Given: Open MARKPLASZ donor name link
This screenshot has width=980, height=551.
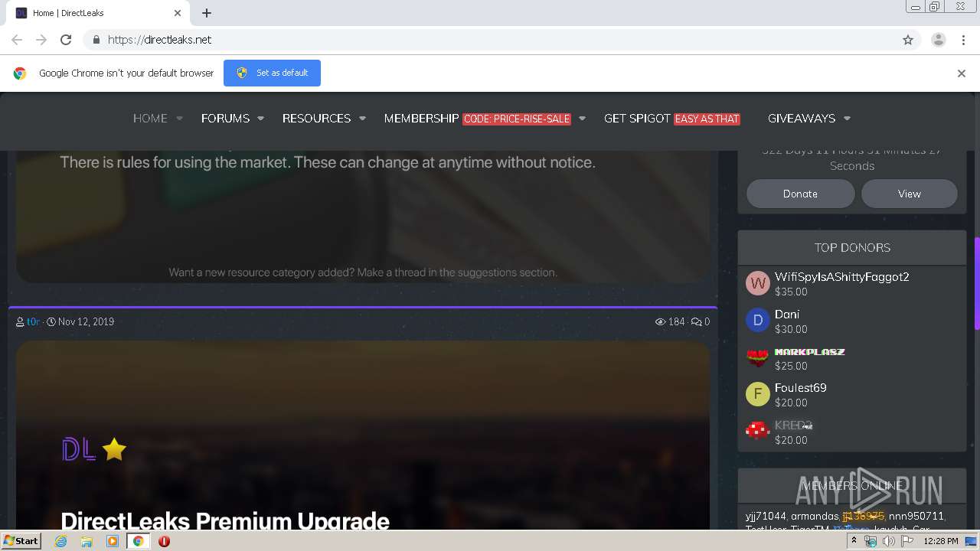Looking at the screenshot, I should (x=810, y=352).
